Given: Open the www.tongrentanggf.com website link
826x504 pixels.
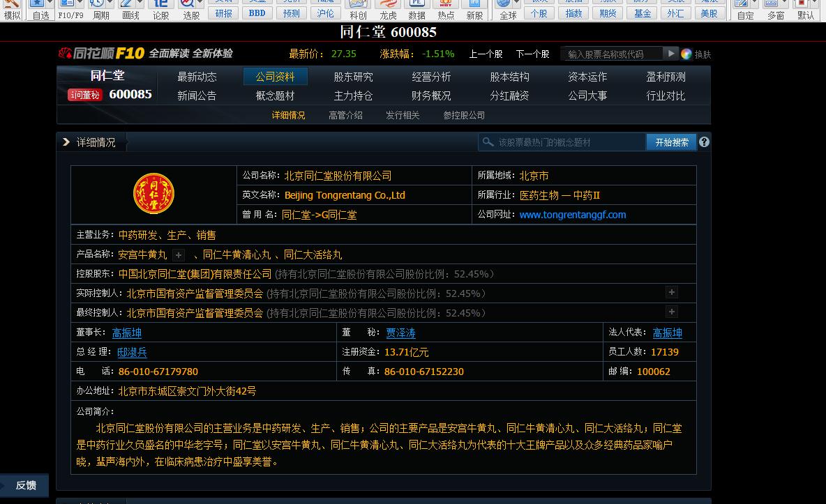Looking at the screenshot, I should 572,215.
